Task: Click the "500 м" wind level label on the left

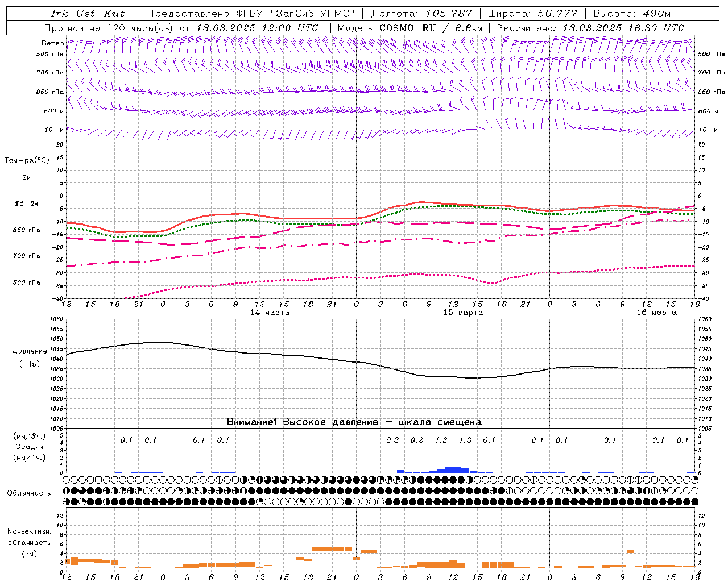Action: click(54, 111)
